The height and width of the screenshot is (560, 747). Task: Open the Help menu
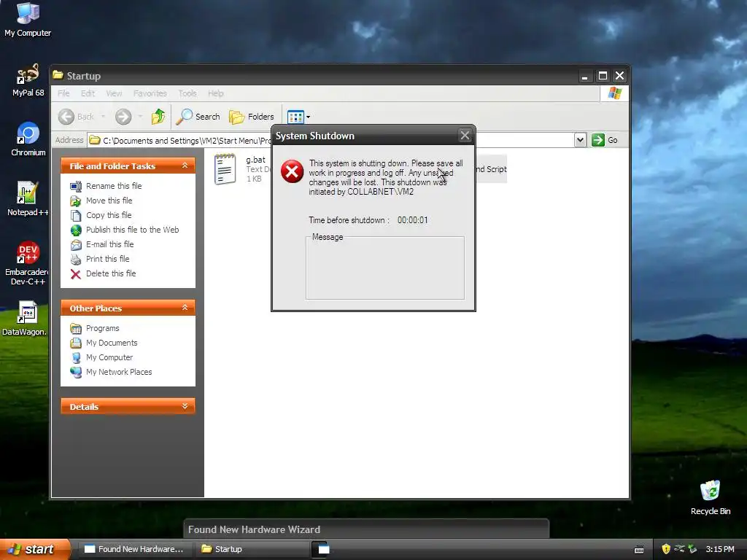point(215,93)
